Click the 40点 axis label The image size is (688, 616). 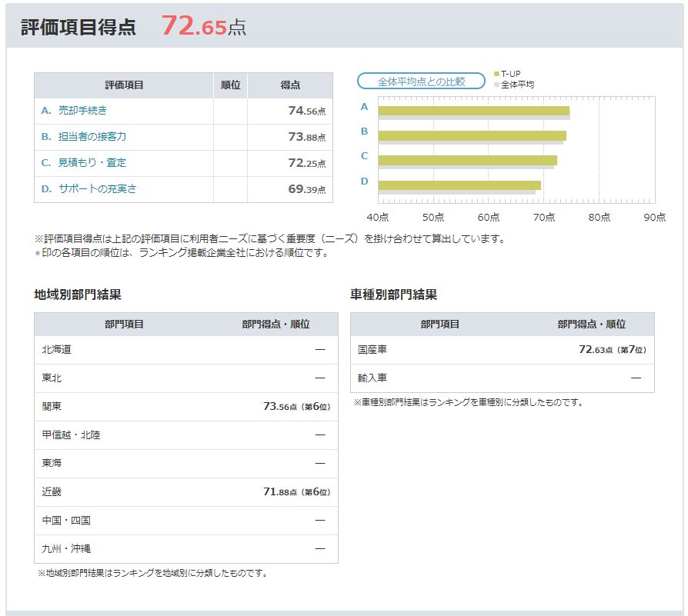click(378, 217)
